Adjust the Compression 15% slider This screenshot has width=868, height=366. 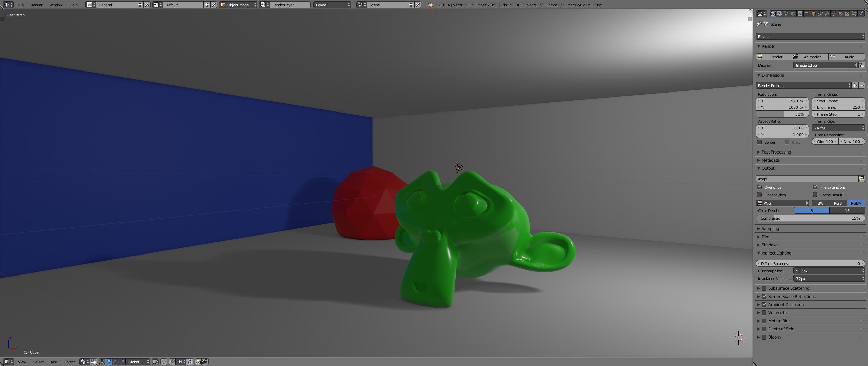coord(810,218)
